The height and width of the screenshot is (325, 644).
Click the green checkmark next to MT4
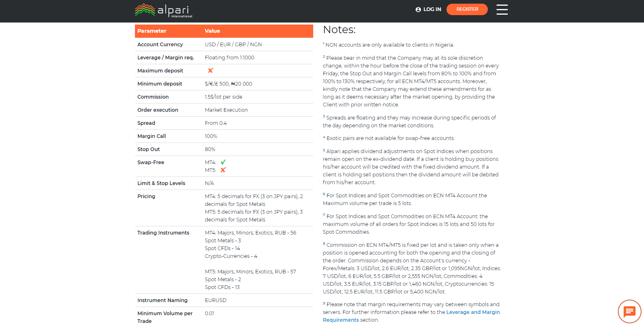223,162
